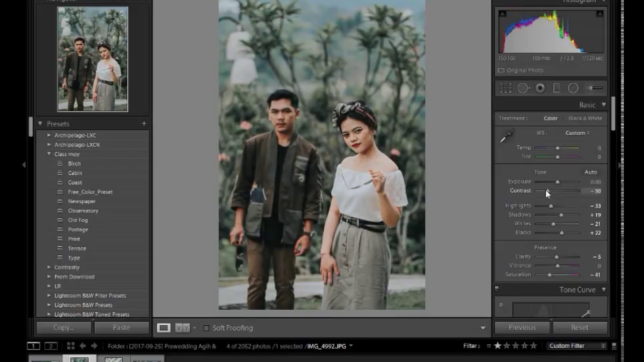Expand the Archipelago-LXC preset folder
Image resolution: width=644 pixels, height=362 pixels.
click(x=49, y=135)
